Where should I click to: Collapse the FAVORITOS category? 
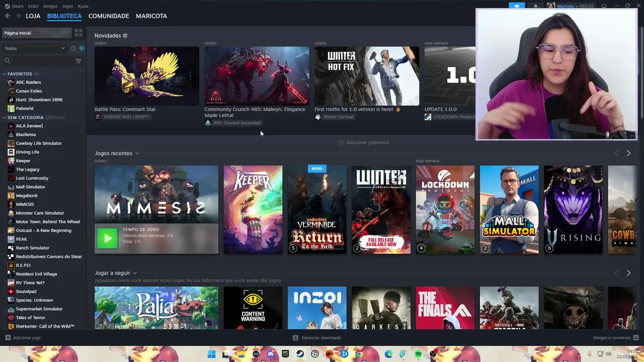click(x=4, y=74)
